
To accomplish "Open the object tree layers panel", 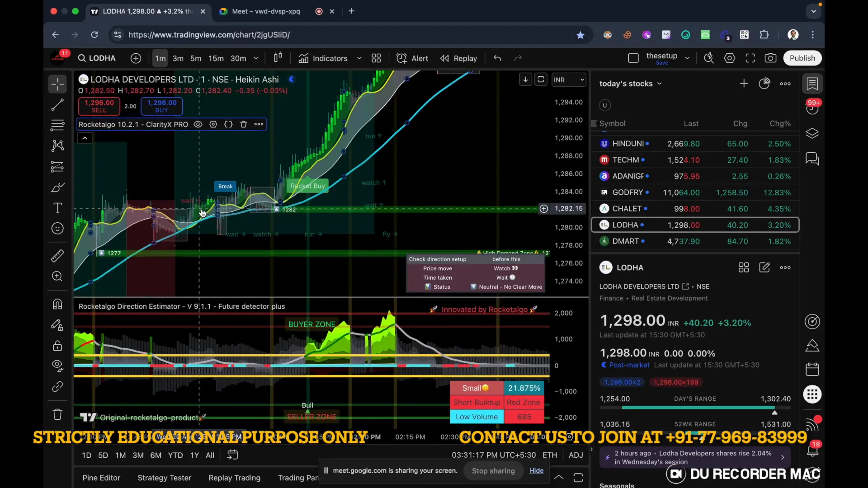I will [812, 134].
